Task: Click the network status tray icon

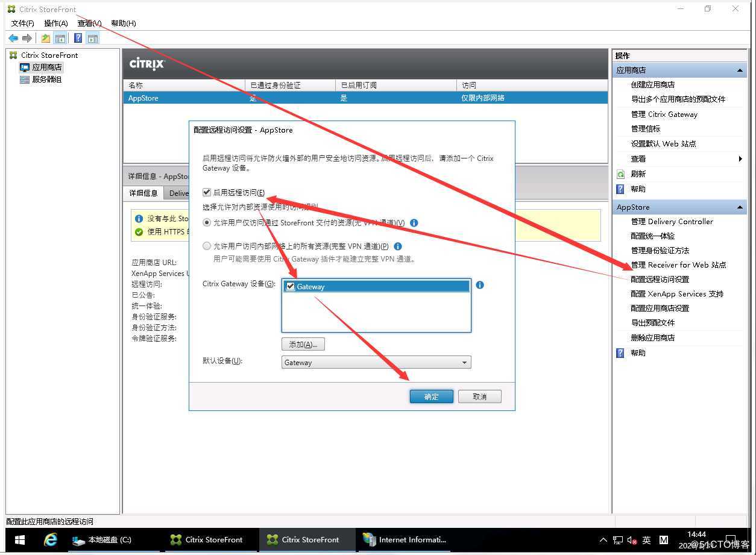Action: [x=618, y=540]
